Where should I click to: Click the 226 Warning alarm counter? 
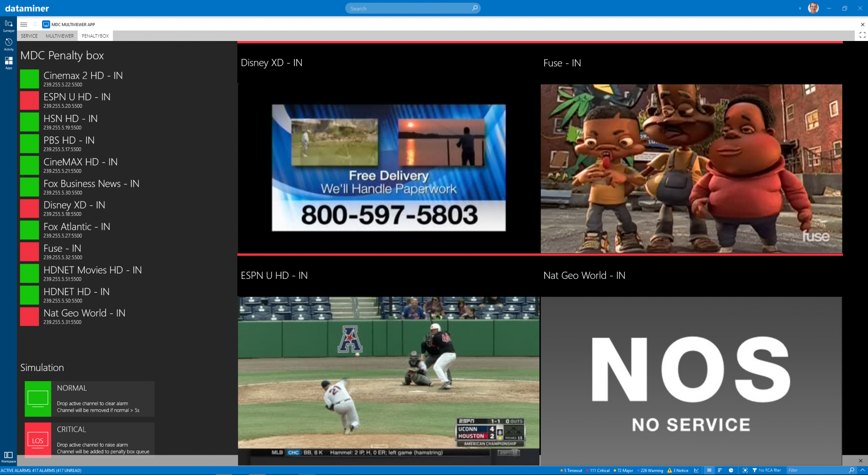pos(650,470)
